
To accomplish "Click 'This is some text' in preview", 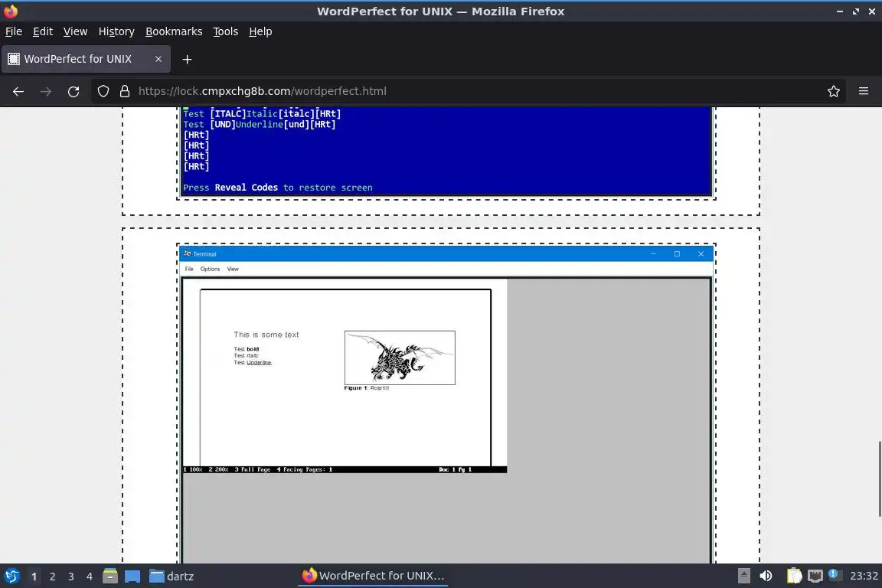I will point(266,335).
